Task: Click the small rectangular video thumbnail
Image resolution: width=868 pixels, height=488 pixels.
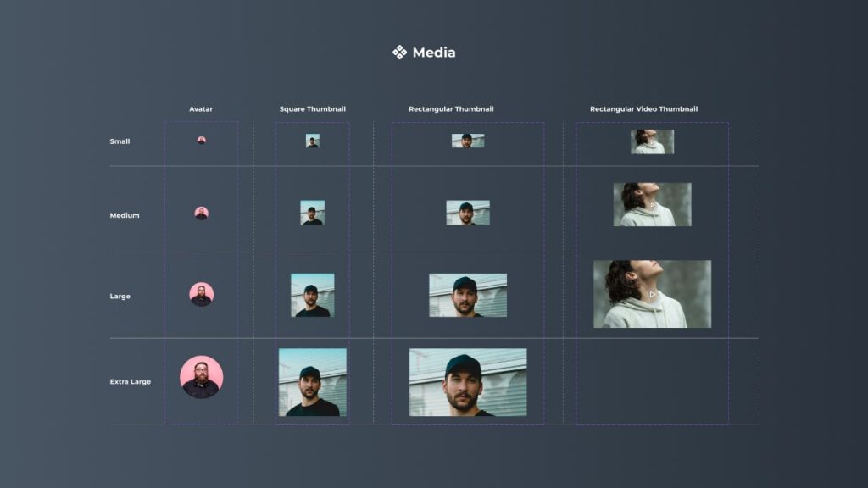Action: point(653,141)
